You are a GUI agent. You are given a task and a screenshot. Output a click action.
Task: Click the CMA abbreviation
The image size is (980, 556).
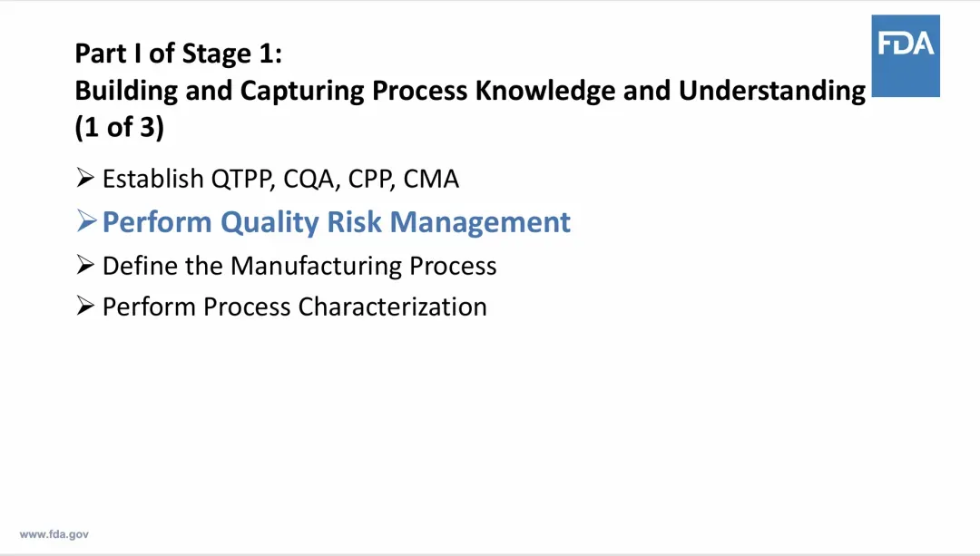[431, 179]
